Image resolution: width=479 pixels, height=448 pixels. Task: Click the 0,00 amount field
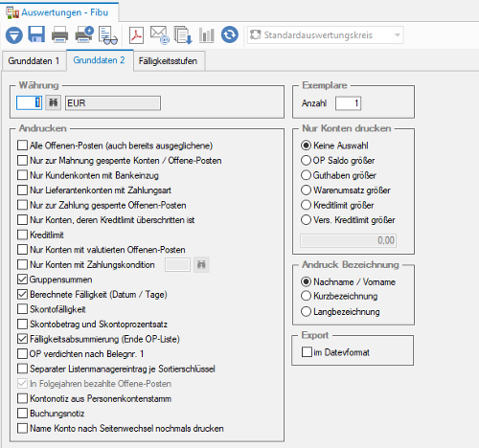tap(349, 240)
